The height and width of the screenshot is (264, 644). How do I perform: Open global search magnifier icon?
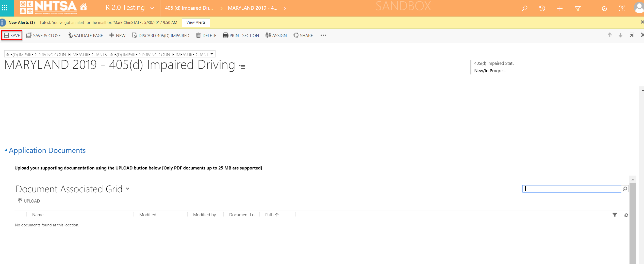(x=524, y=8)
